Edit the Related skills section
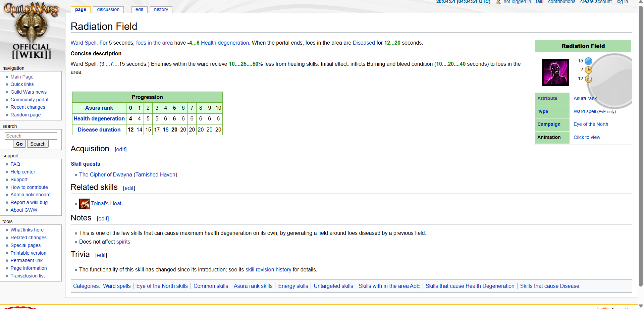Screen dimensions: 644x309 pyautogui.click(x=129, y=188)
